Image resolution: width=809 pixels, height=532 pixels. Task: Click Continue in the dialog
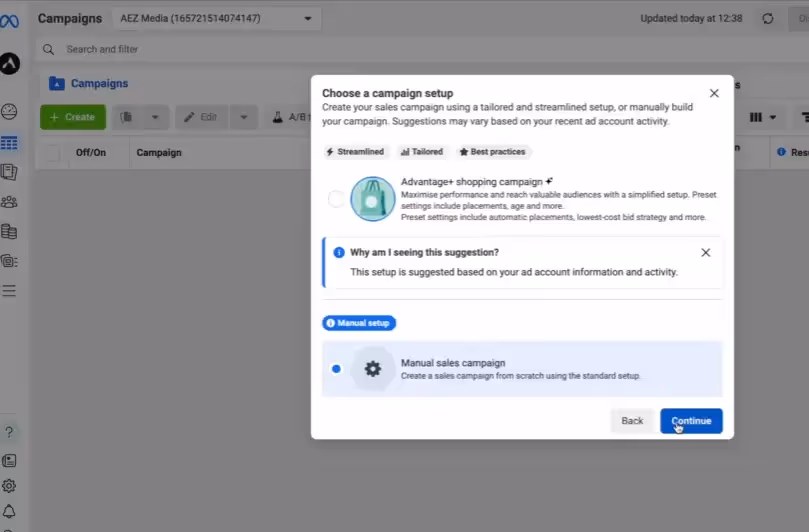click(x=691, y=421)
